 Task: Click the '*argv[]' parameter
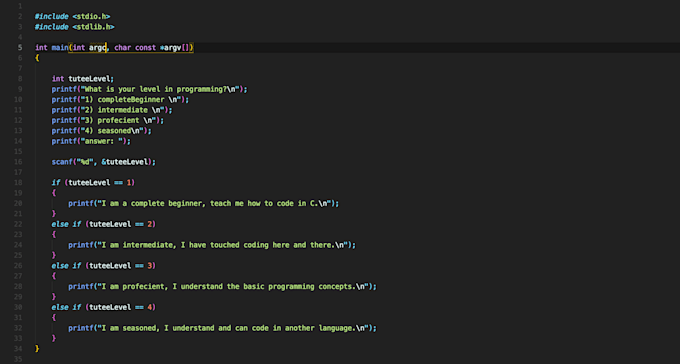click(x=174, y=48)
